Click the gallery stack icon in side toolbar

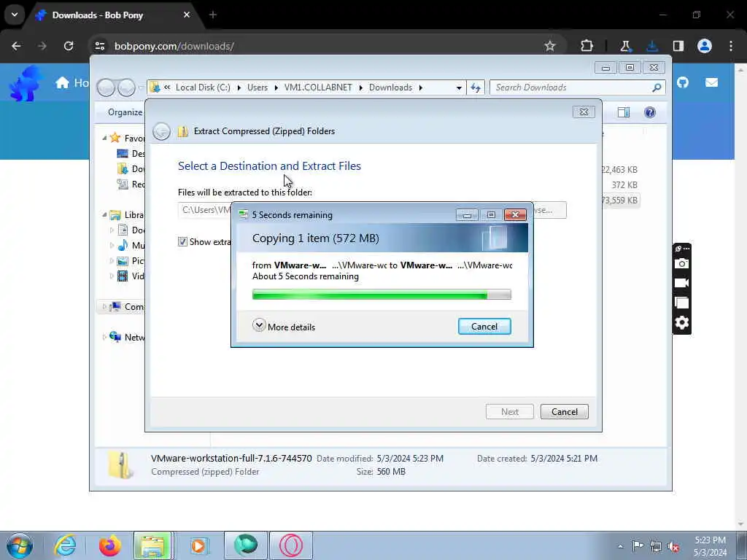click(x=682, y=303)
